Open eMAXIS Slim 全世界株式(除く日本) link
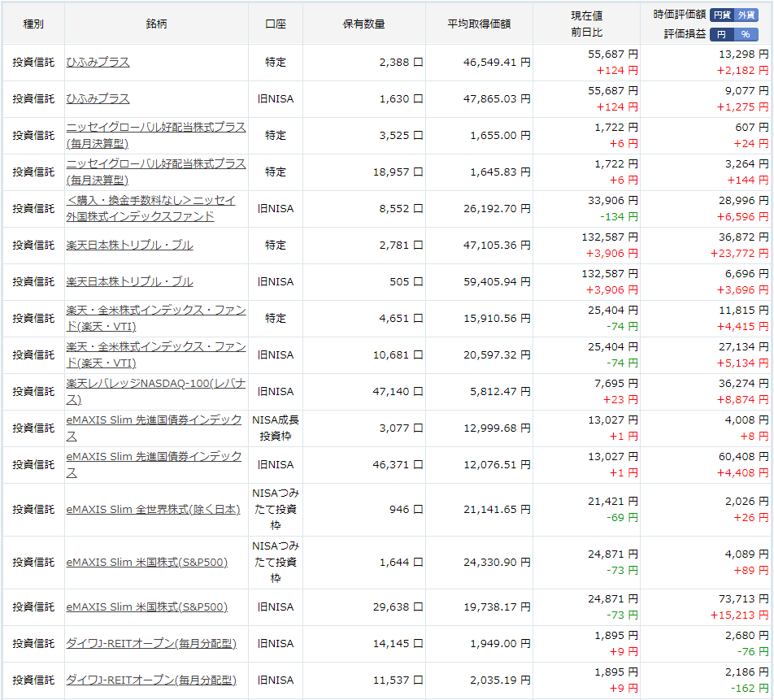 153,510
